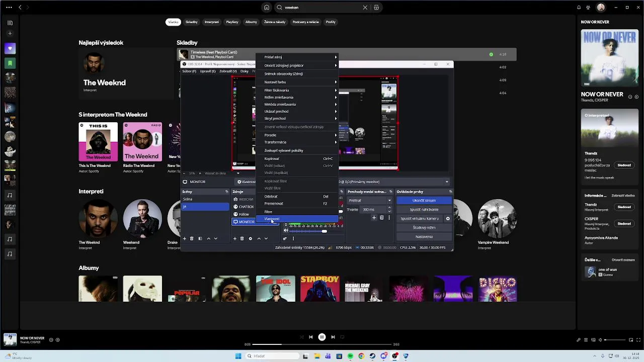
Task: Delete scene with trash icon in Scény
Action: (192, 238)
